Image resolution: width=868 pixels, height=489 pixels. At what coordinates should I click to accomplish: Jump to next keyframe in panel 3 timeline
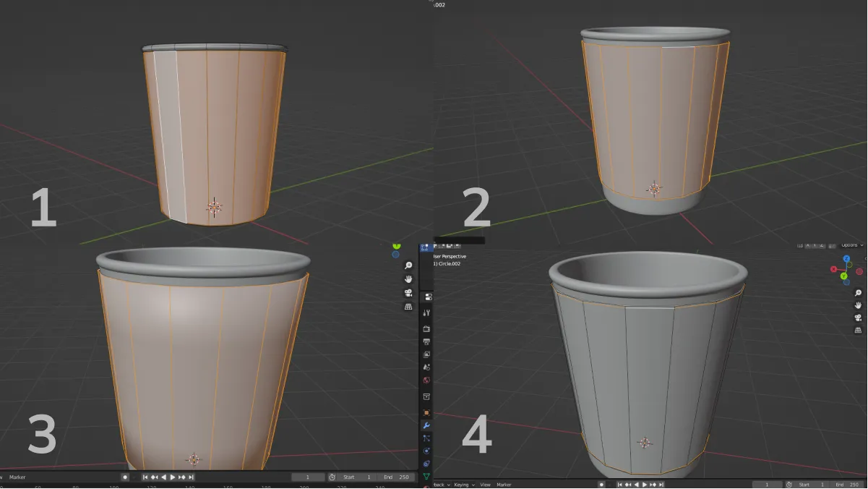182,477
